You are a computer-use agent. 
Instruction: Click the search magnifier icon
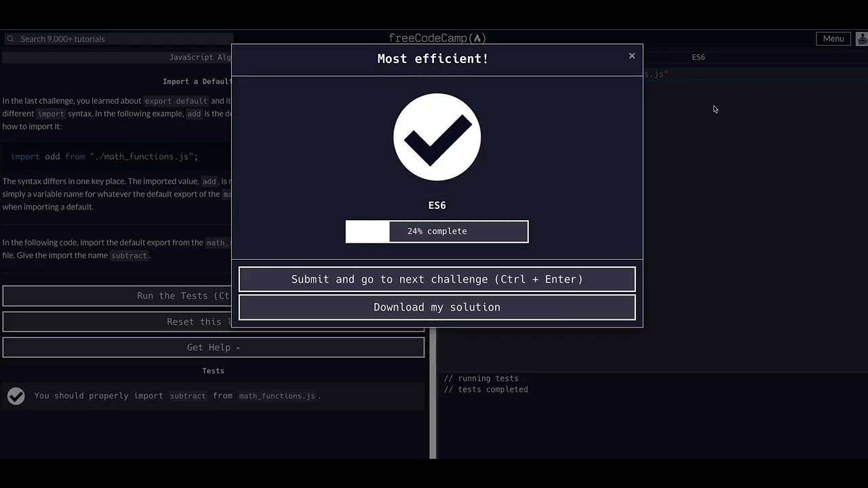[x=10, y=39]
